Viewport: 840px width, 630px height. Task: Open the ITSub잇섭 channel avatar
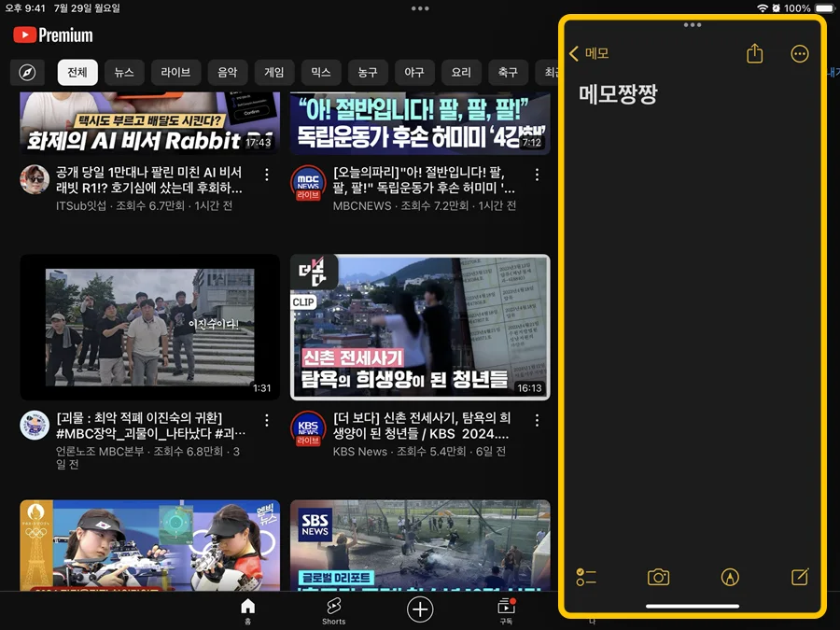point(35,178)
